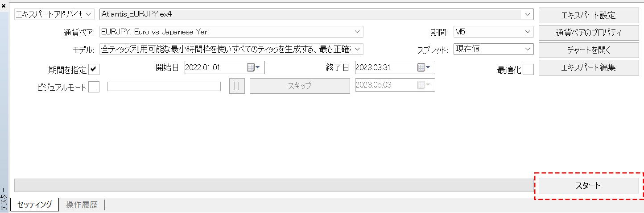Enable the ビジュアルモード checkbox
The height and width of the screenshot is (213, 644).
click(94, 87)
